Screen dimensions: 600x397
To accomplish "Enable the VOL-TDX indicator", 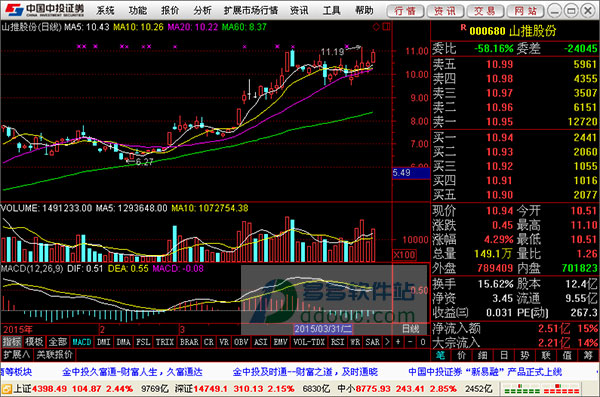I will coord(309,342).
